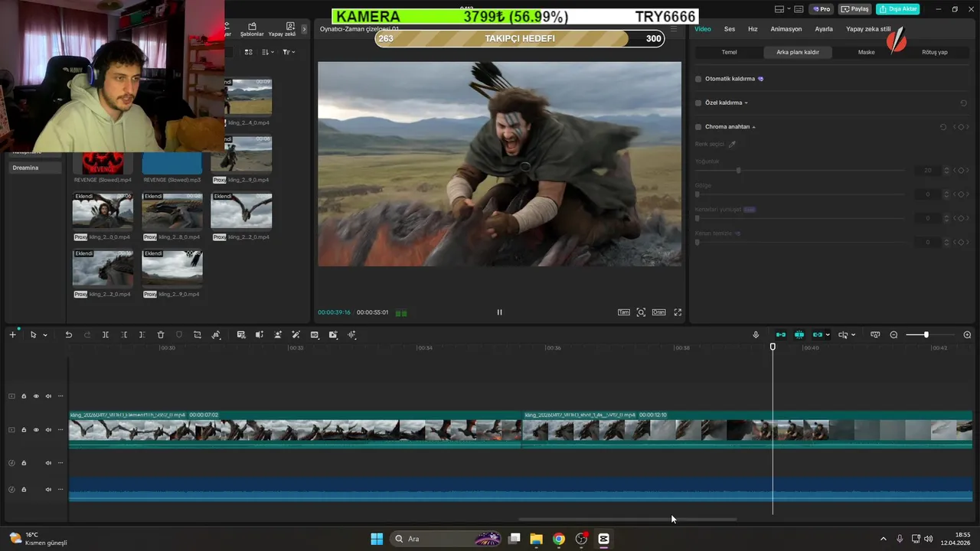Open the window layout icon in title bar
This screenshot has height=551, width=980.
pos(779,9)
